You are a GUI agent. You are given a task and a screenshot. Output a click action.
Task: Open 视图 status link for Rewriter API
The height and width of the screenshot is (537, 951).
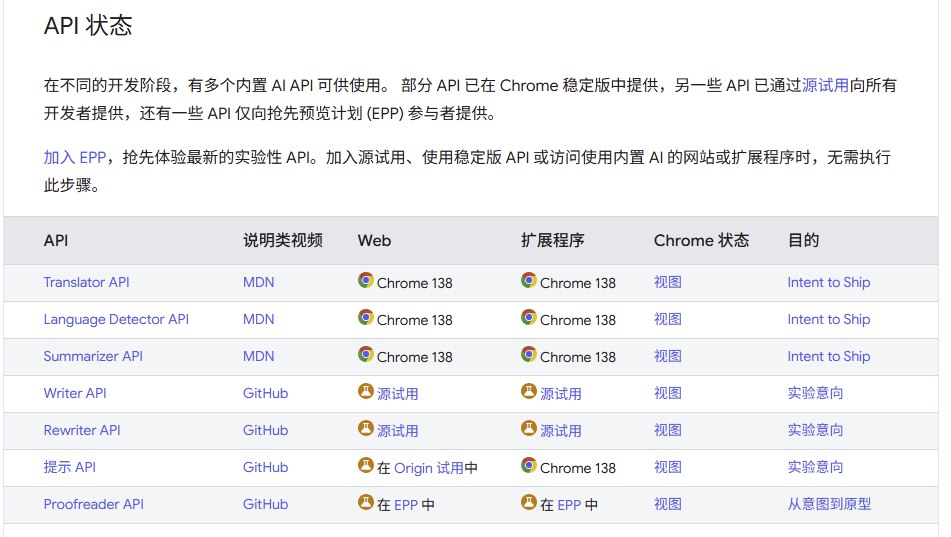click(x=668, y=430)
